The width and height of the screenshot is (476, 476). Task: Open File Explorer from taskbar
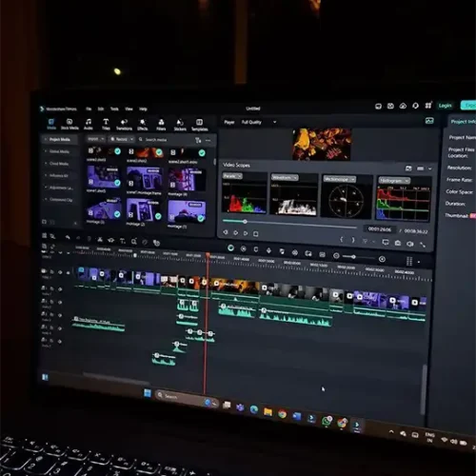268,411
